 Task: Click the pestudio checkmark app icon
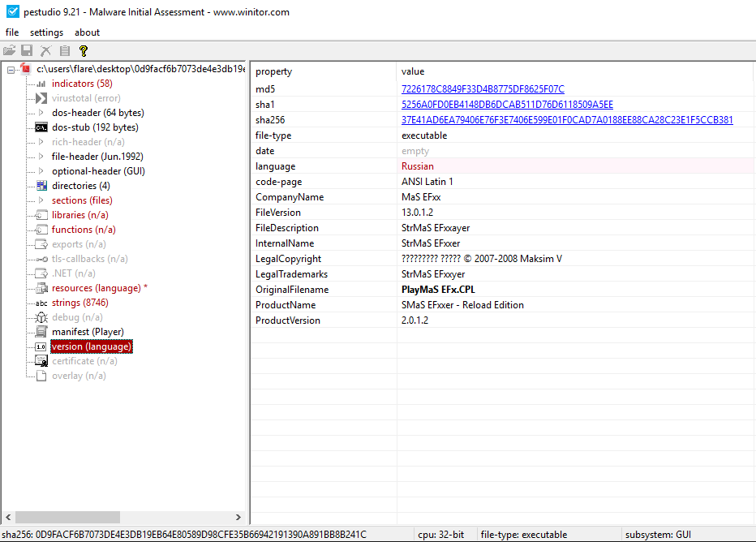coord(12,11)
